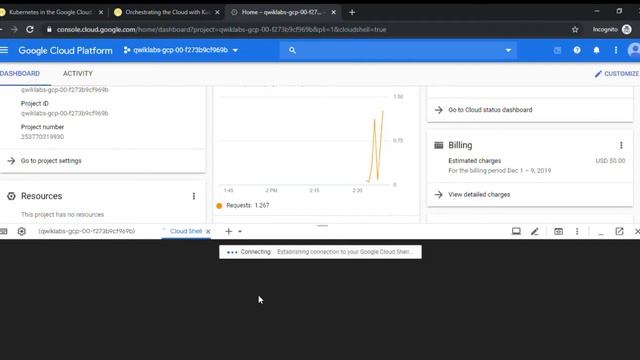Switch to the Dashboard tab
The height and width of the screenshot is (360, 640).
point(20,73)
